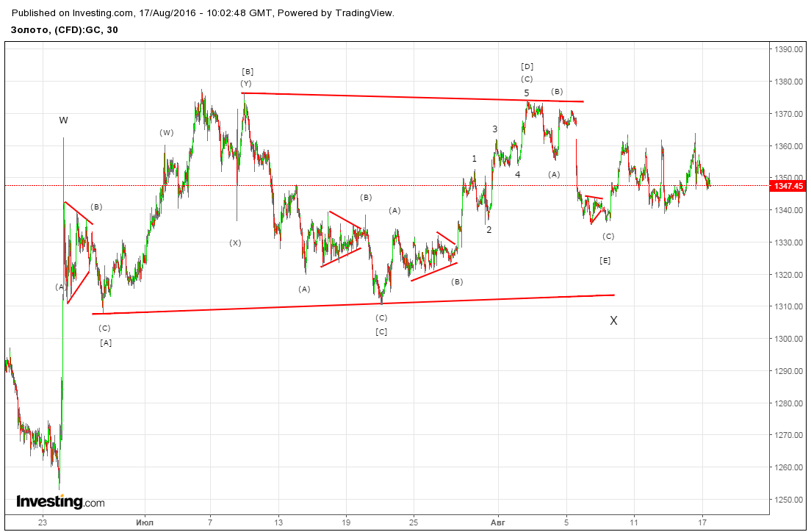
Task: Select the 1270.00 price axis label
Action: (789, 435)
